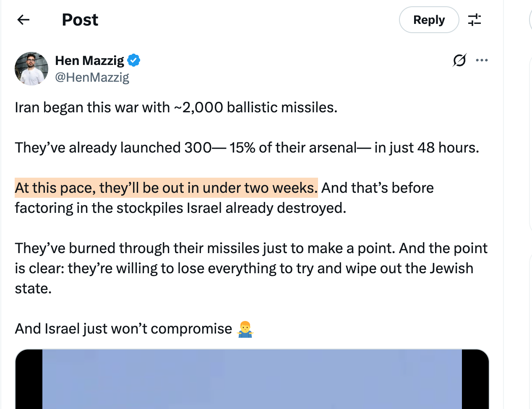
Task: Click the Hen Mazzig display name
Action: [x=90, y=60]
